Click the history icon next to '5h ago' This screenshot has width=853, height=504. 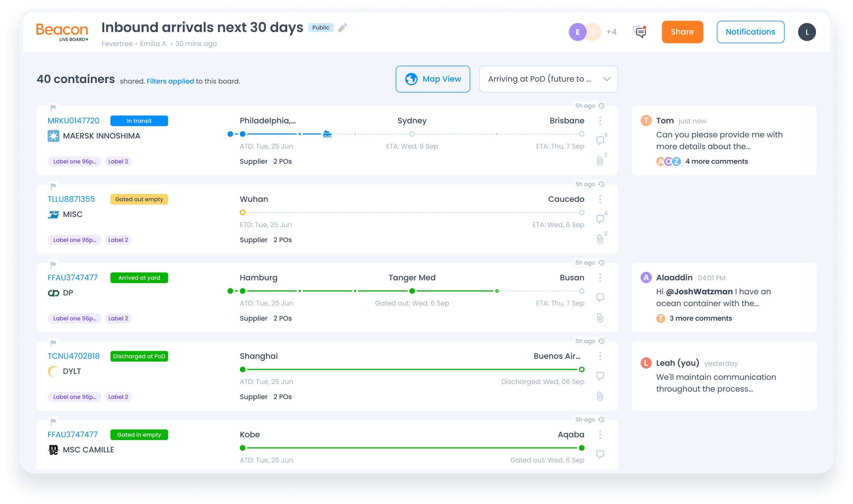coord(601,106)
